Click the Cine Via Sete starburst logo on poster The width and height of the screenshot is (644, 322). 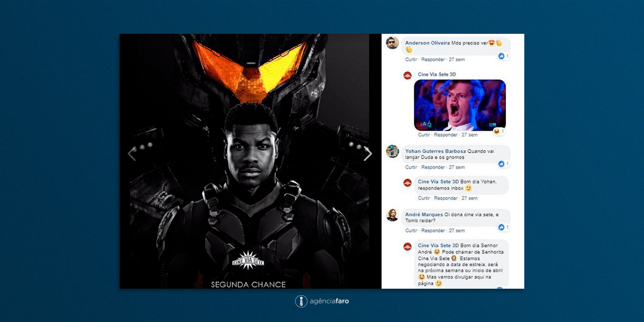click(247, 260)
